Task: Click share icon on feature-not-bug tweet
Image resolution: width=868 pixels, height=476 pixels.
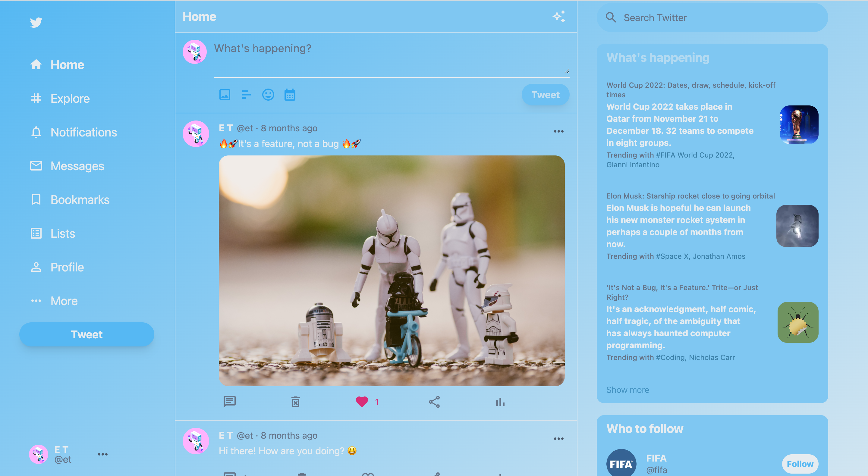Action: (x=434, y=402)
